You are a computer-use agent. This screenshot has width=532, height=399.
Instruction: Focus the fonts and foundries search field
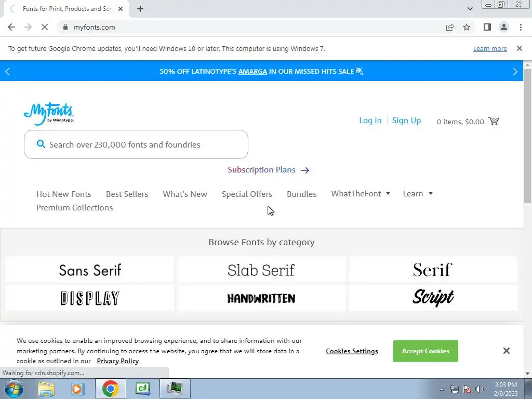pyautogui.click(x=136, y=144)
